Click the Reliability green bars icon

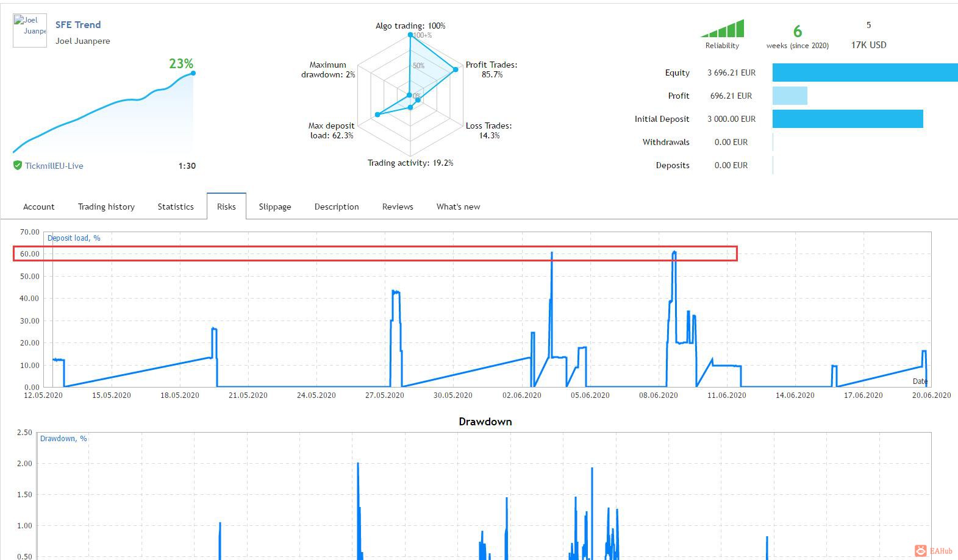coord(722,29)
